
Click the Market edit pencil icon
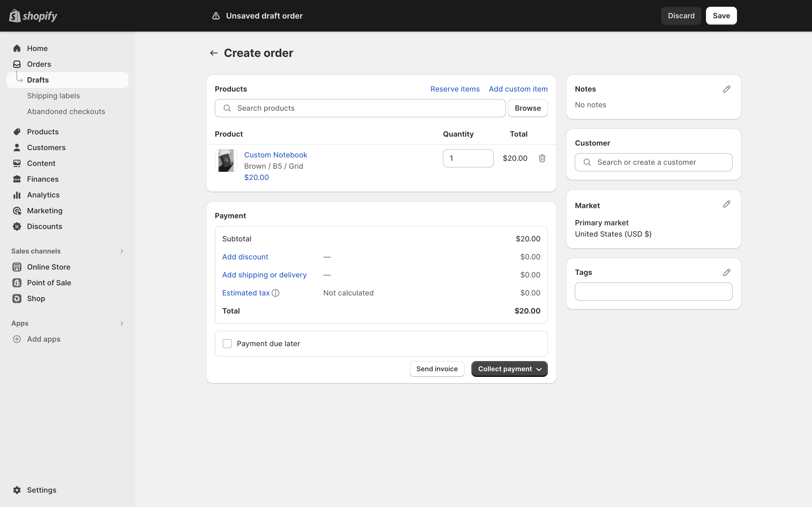click(727, 204)
